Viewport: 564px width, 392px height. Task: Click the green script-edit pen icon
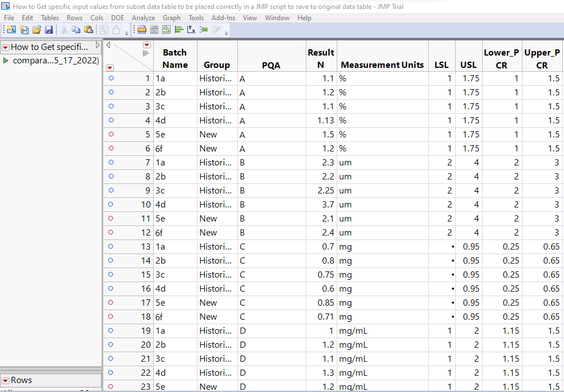click(217, 30)
